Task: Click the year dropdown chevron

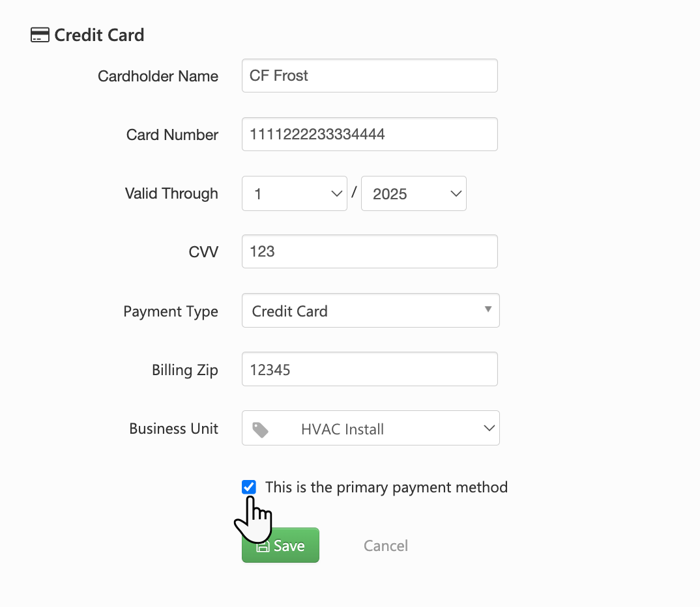Action: pyautogui.click(x=456, y=193)
